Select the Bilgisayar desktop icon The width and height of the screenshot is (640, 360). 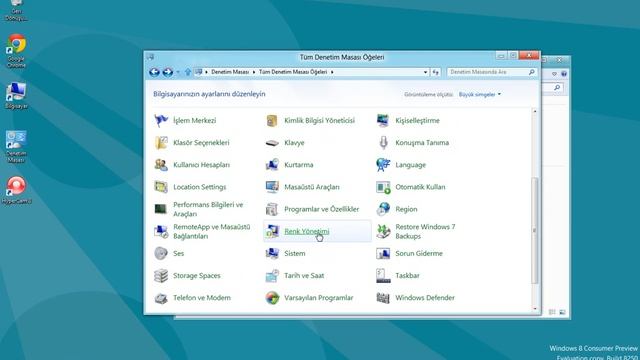[x=16, y=96]
